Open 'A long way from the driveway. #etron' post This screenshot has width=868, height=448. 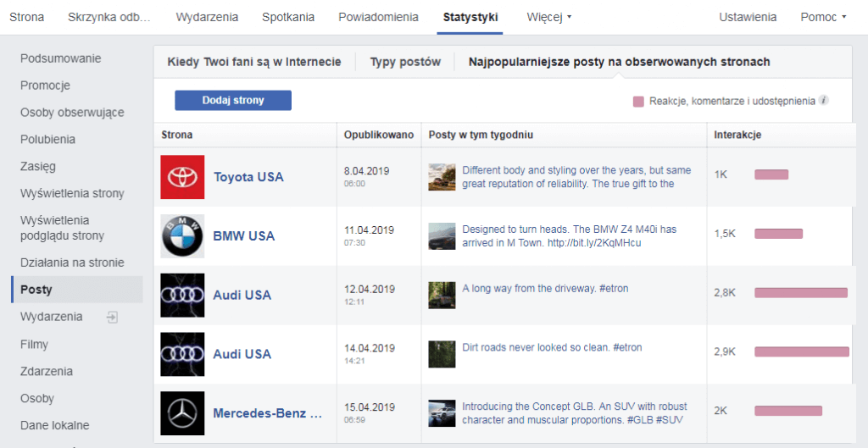point(545,288)
